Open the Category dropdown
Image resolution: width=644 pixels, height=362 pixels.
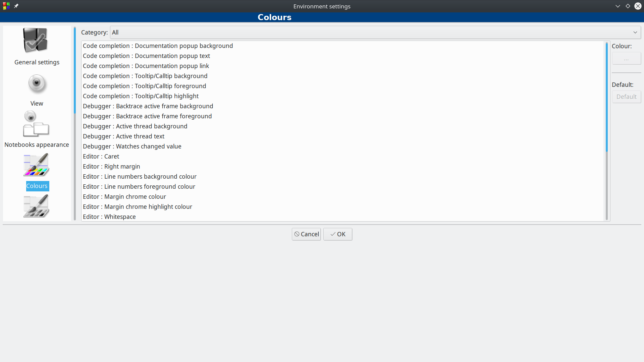coord(375,33)
